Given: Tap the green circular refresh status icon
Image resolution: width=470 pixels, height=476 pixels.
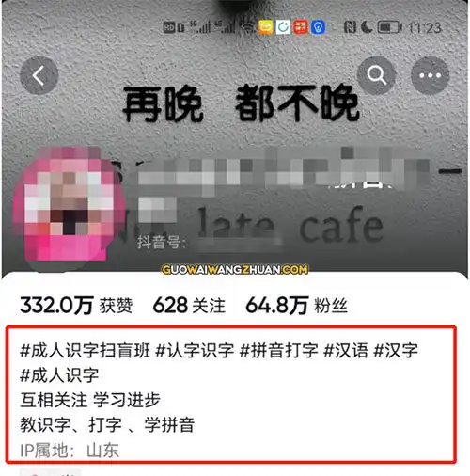Looking at the screenshot, I should [283, 27].
